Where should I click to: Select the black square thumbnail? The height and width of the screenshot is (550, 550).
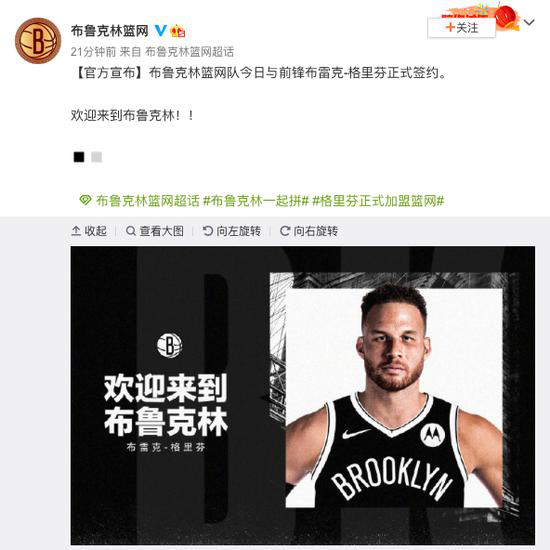[79, 157]
